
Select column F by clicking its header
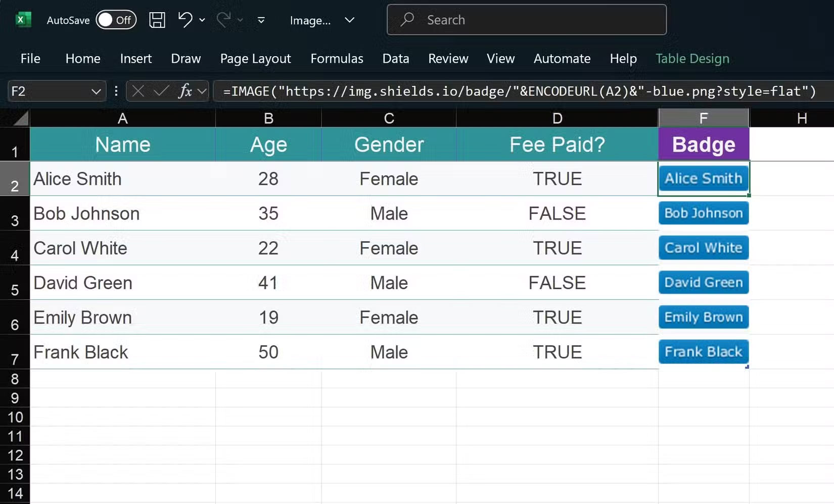tap(703, 118)
